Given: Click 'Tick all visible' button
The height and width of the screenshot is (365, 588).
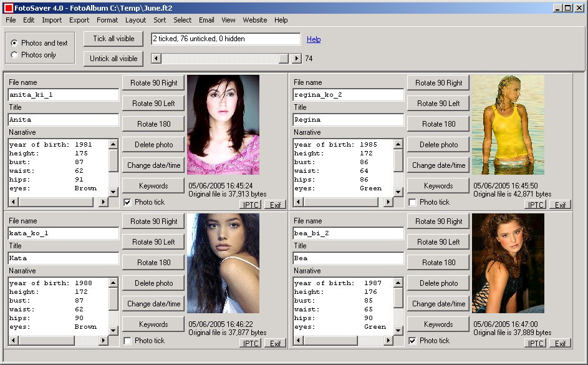Looking at the screenshot, I should [x=113, y=39].
